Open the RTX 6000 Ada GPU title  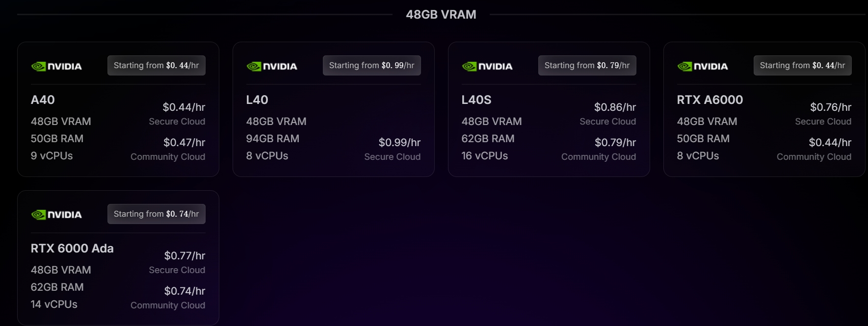(x=72, y=249)
